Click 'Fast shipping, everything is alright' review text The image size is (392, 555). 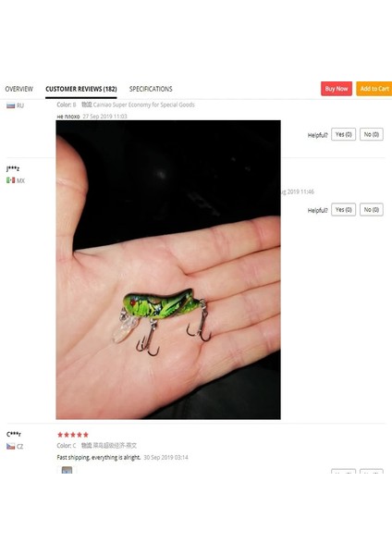tap(99, 457)
